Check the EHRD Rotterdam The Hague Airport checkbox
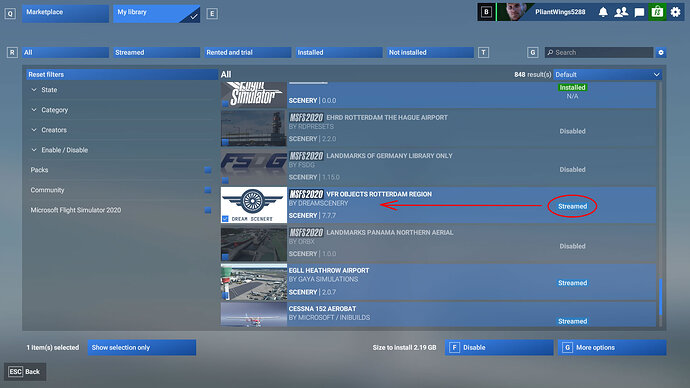 tap(225, 142)
